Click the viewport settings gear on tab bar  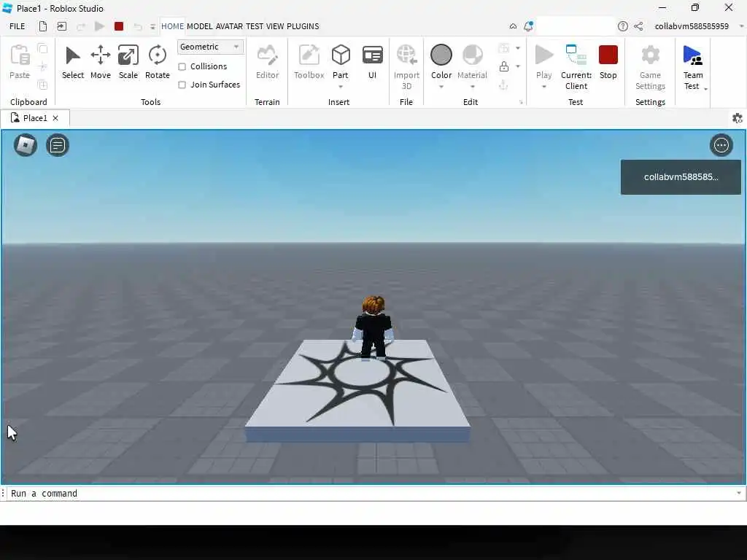pos(737,118)
